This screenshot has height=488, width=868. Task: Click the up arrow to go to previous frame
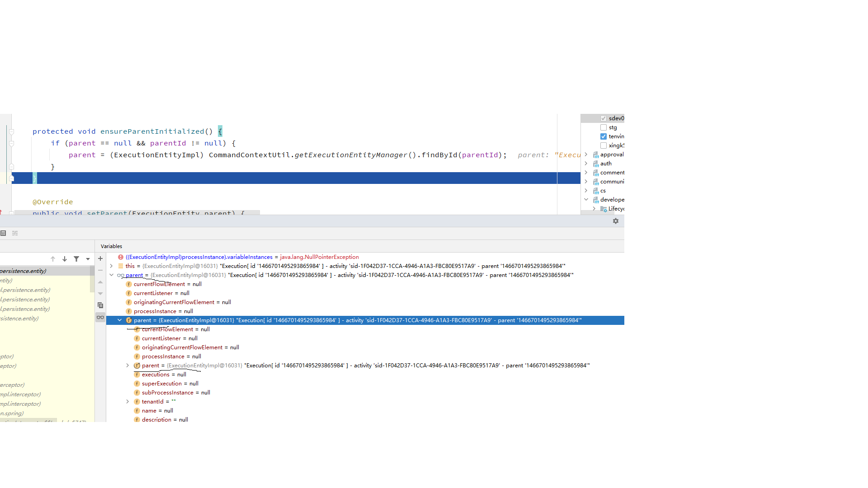coord(53,258)
